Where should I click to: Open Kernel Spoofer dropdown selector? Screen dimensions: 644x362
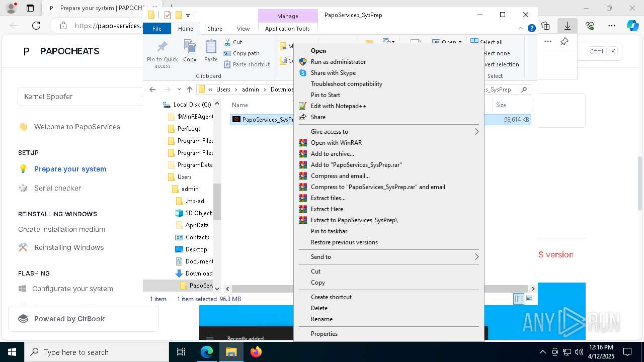[80, 97]
